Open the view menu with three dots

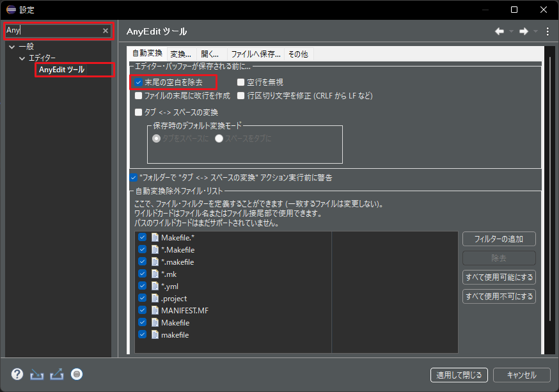click(547, 31)
